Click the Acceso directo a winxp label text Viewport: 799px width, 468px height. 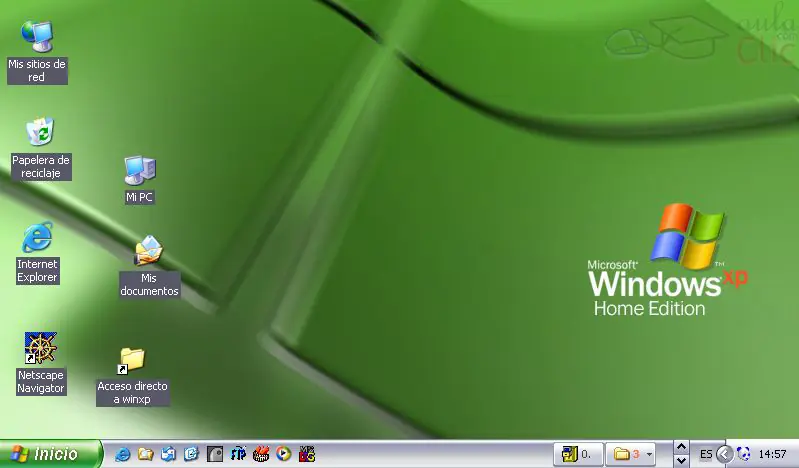132,393
